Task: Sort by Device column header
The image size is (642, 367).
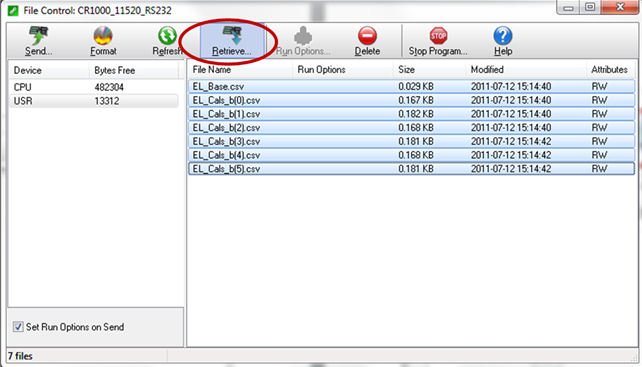Action: (49, 70)
